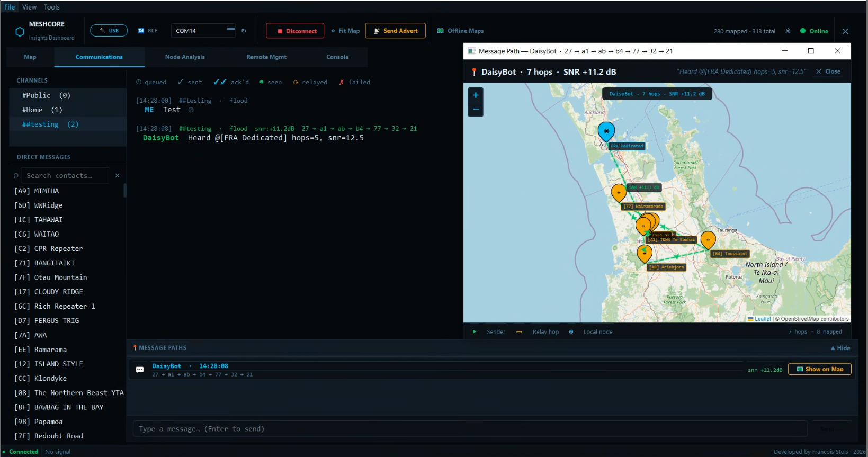868x457 pixels.
Task: Click the queued clock icon on Test message
Action: [x=191, y=110]
